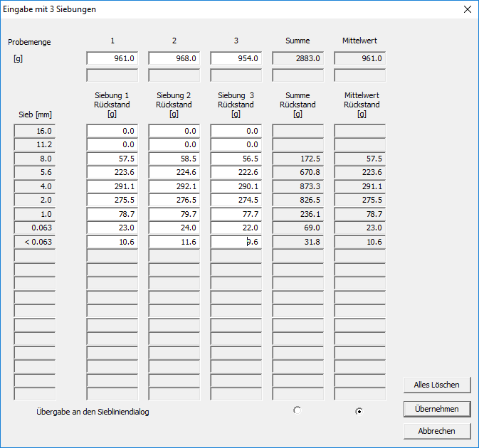Select the 8.0 sieve size cell
Screen dimensions: 479x448
click(35, 159)
